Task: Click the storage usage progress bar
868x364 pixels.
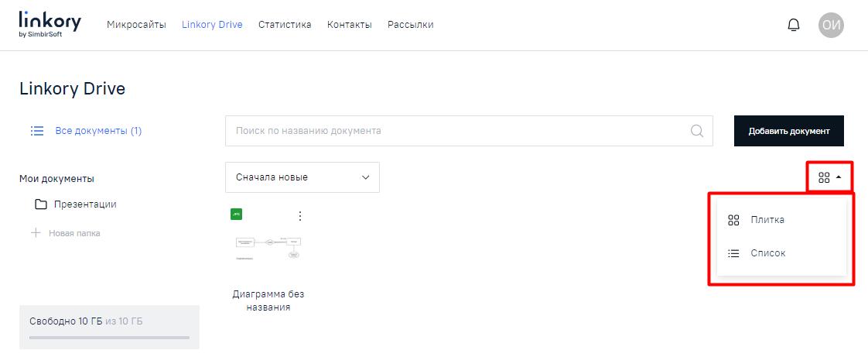Action: point(109,337)
